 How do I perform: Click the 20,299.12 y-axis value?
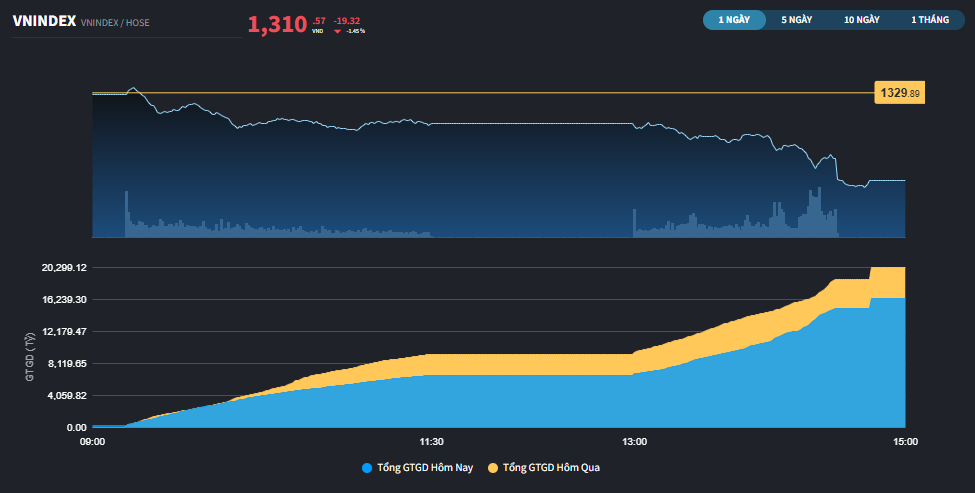point(63,268)
